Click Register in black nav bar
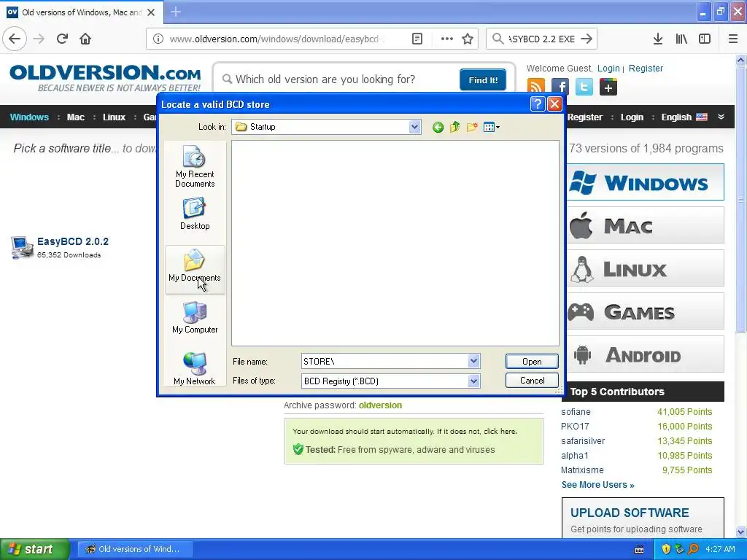The height and width of the screenshot is (560, 747). click(585, 117)
